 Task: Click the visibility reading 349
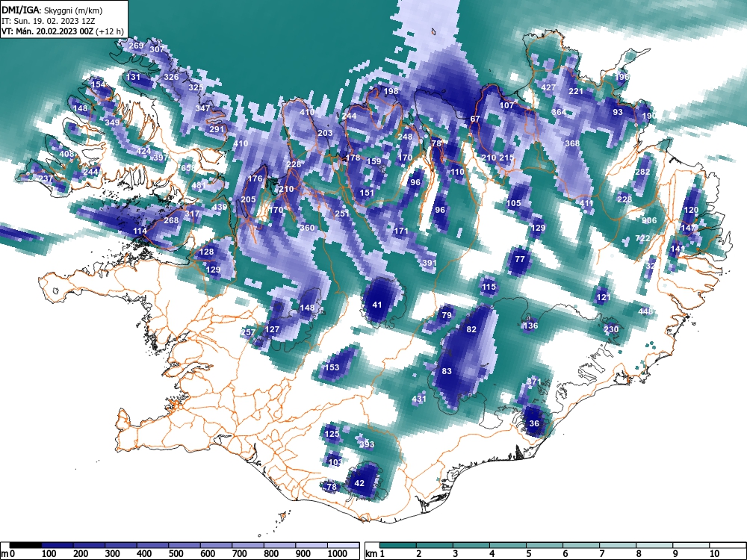[112, 122]
